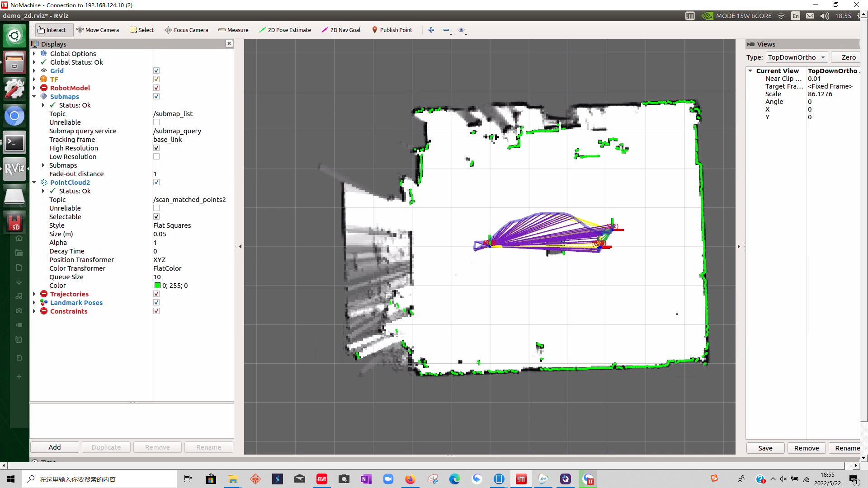868x488 pixels.
Task: Toggle Selectable checkbox for PointCloud2
Action: (156, 216)
